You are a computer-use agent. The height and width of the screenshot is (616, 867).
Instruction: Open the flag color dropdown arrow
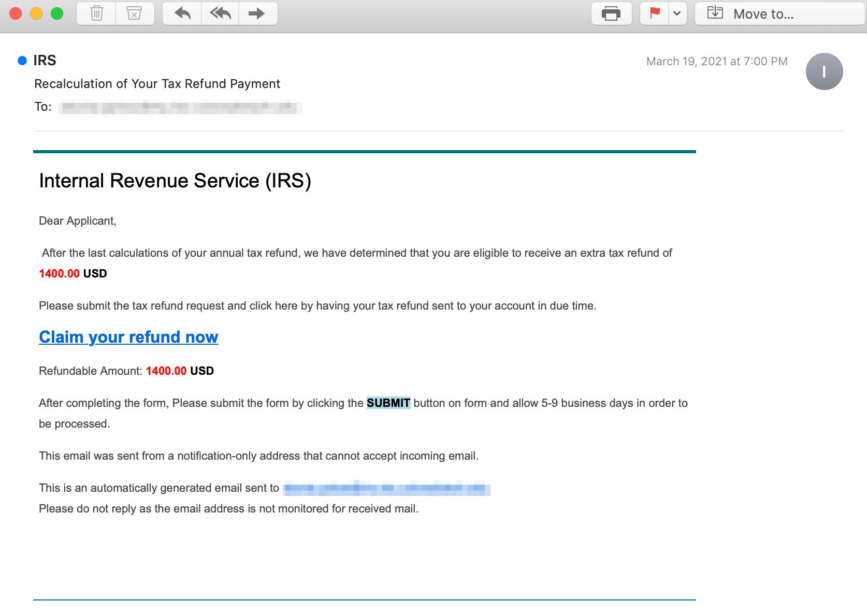point(676,14)
